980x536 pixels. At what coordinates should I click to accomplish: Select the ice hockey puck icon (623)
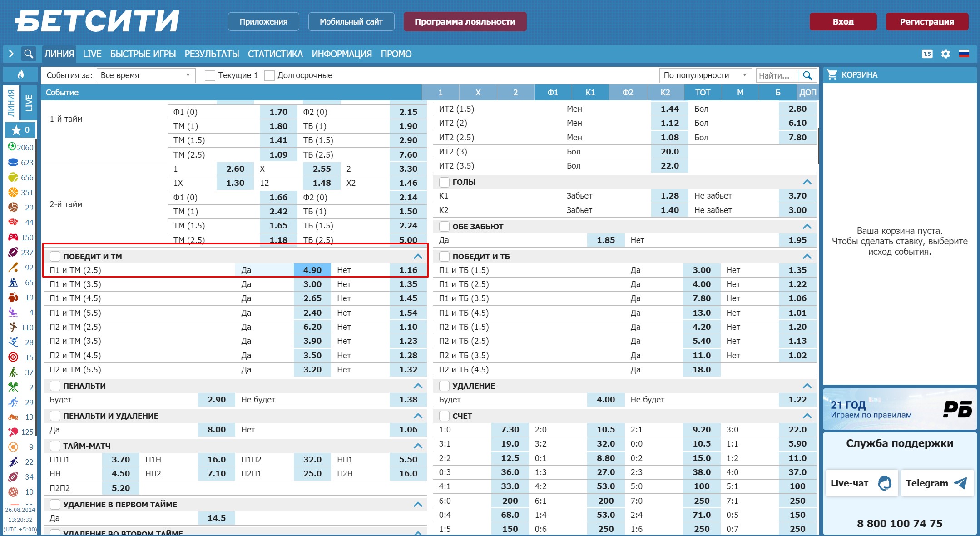tap(13, 162)
